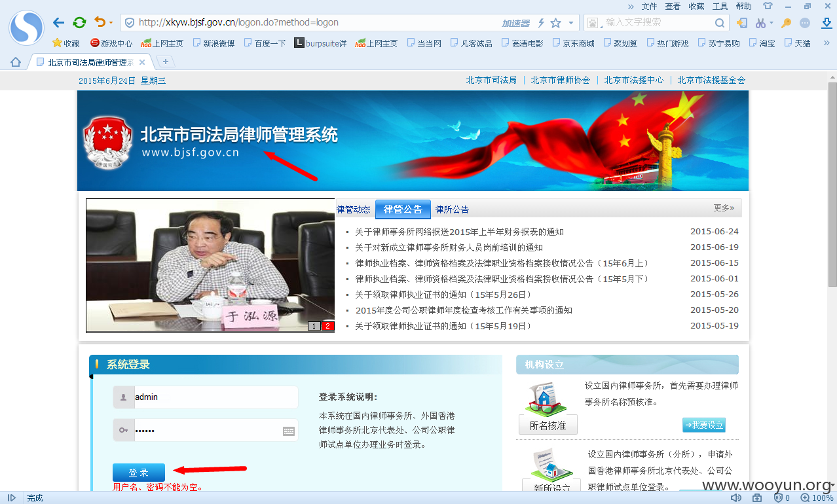Open the 当当网 bookmark

[424, 43]
